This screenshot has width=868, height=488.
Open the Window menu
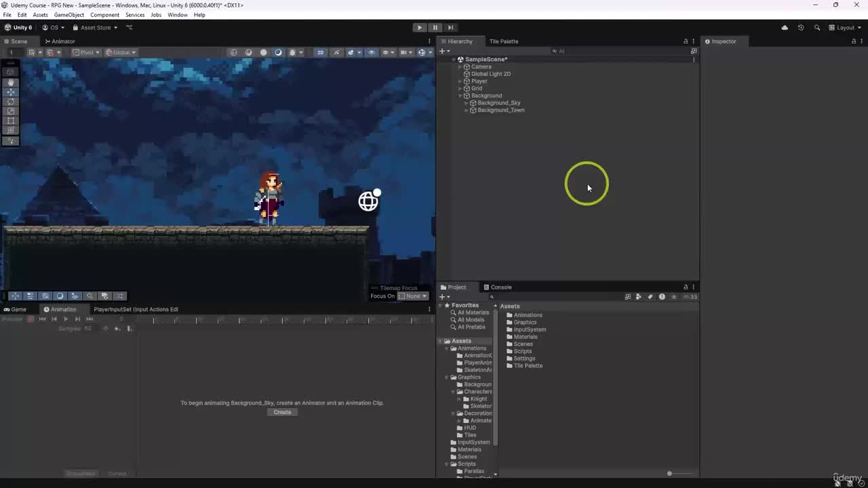coord(178,15)
